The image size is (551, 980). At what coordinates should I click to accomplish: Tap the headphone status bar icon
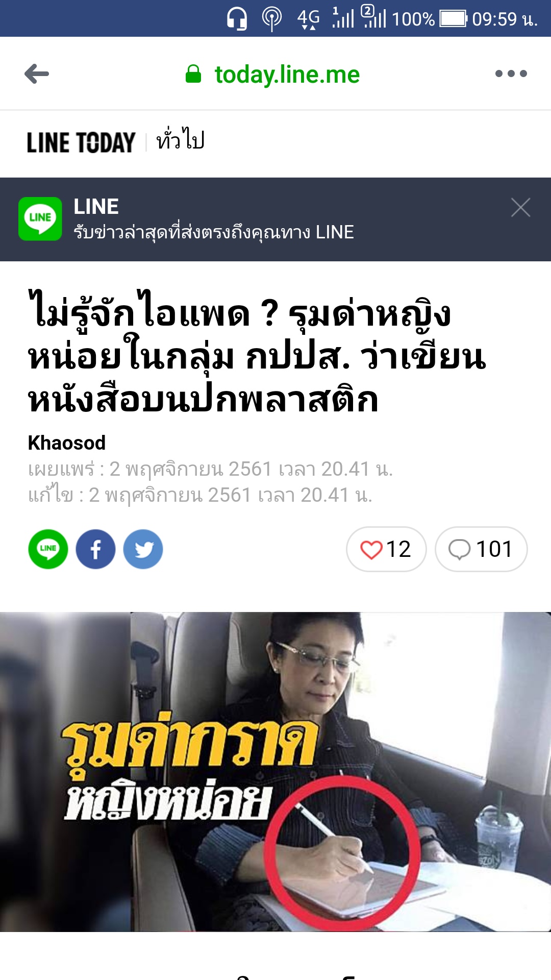coord(237,19)
